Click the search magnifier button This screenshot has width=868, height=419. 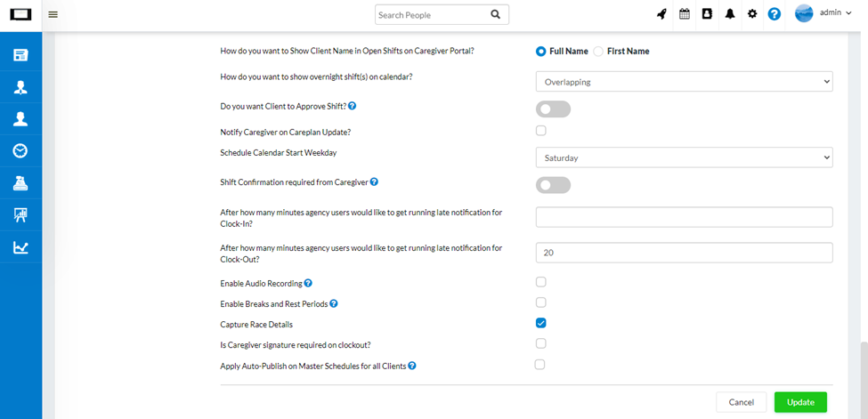click(496, 14)
